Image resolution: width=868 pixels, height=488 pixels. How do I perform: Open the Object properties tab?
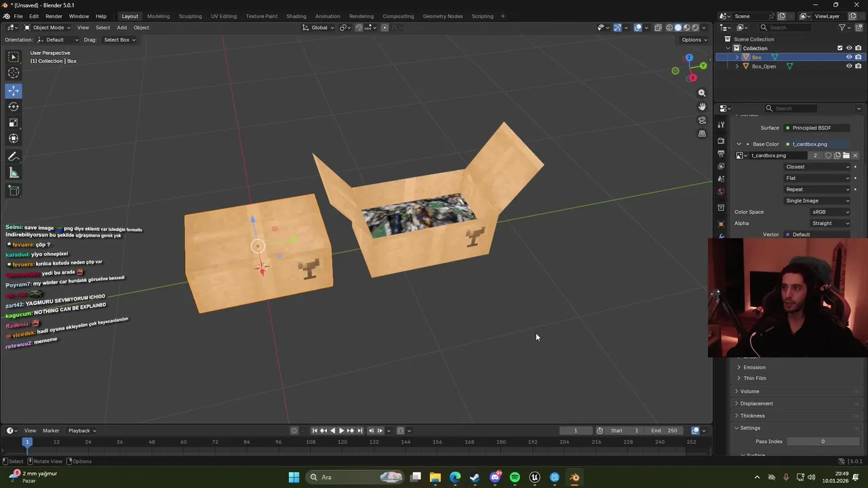(x=721, y=223)
